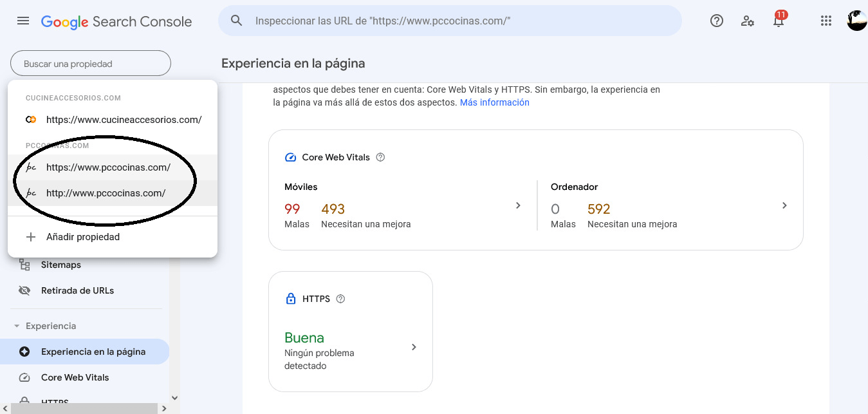This screenshot has width=868, height=414.
Task: Click the Retirada de URLs eye icon
Action: click(24, 290)
